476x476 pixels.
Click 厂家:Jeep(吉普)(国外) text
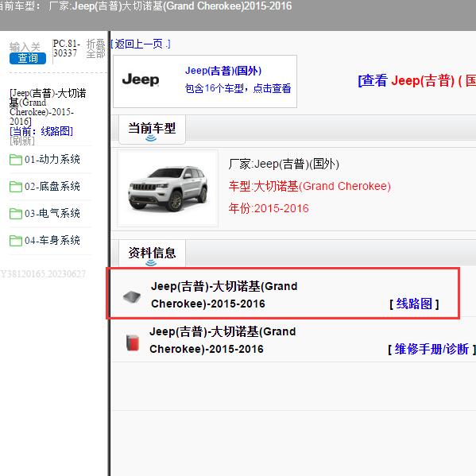point(284,164)
